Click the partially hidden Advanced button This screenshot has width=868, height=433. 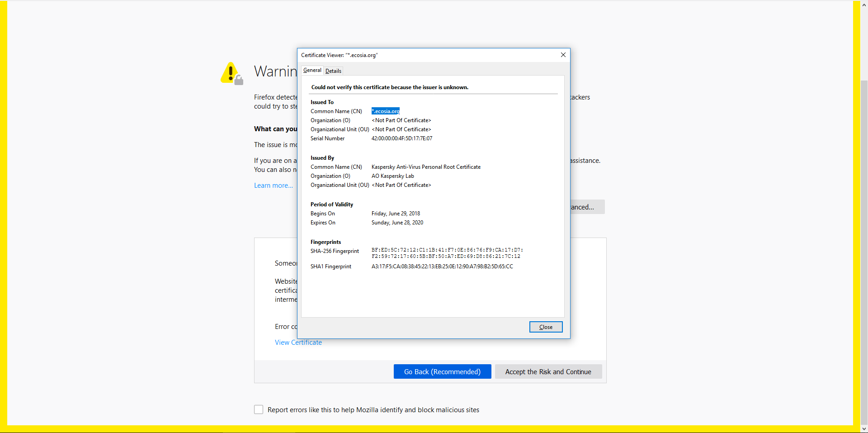[587, 207]
